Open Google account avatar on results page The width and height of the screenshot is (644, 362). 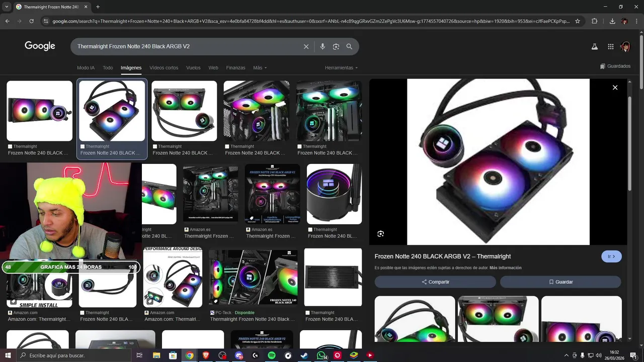pyautogui.click(x=625, y=47)
